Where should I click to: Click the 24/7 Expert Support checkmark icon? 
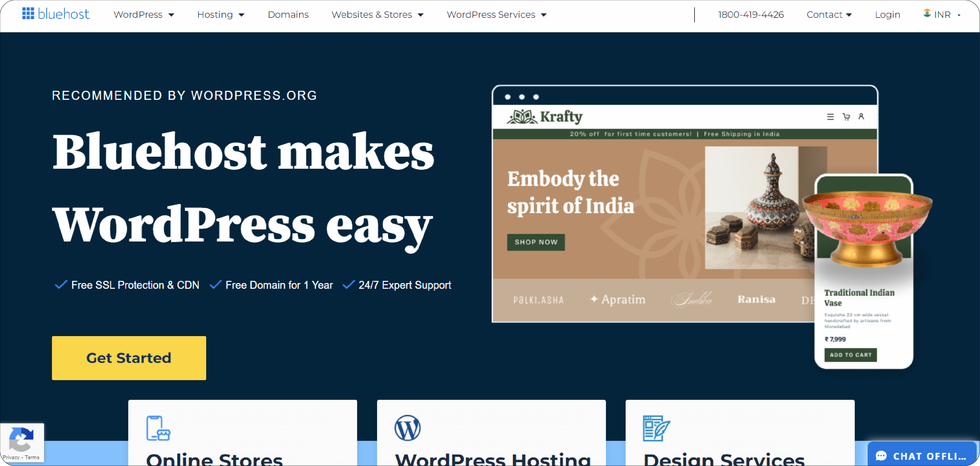click(349, 284)
